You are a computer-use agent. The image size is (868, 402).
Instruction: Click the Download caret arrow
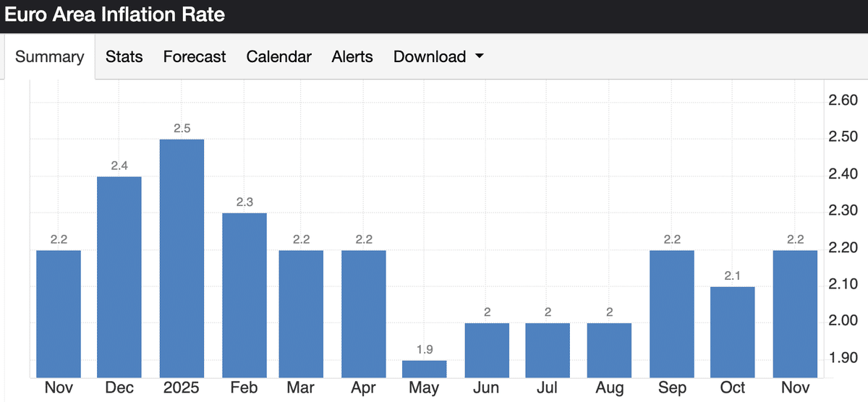pyautogui.click(x=479, y=56)
